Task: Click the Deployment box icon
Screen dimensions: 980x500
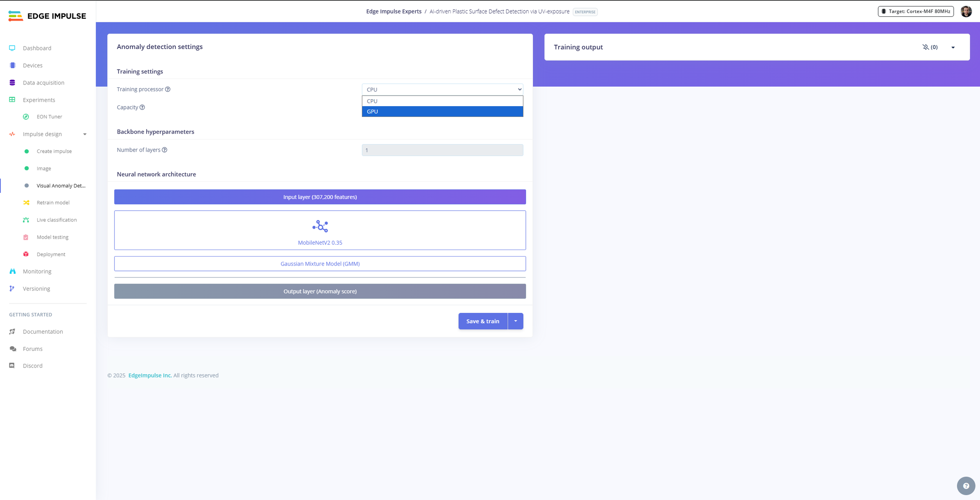Action: (26, 254)
